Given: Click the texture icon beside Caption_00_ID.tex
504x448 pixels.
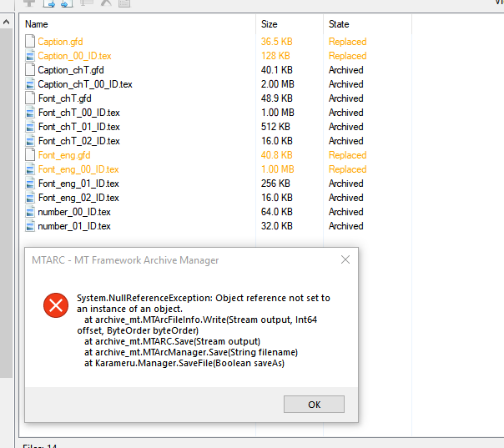Looking at the screenshot, I should [x=30, y=56].
